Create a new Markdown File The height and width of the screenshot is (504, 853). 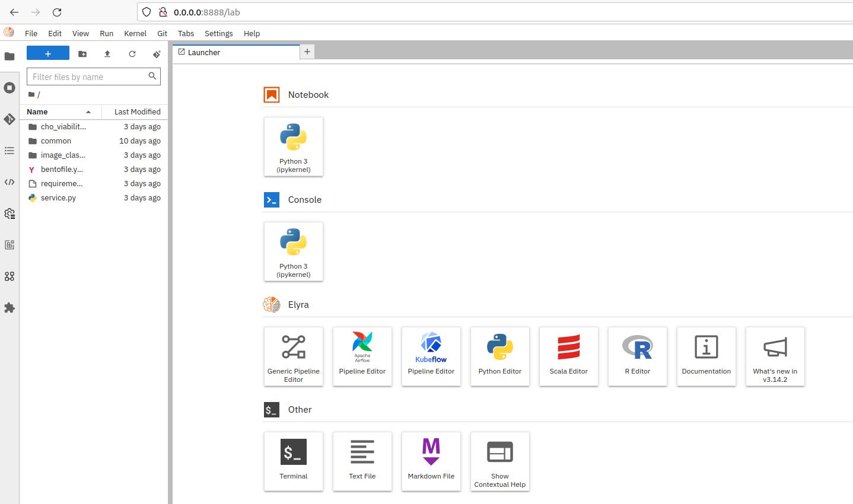click(x=431, y=461)
